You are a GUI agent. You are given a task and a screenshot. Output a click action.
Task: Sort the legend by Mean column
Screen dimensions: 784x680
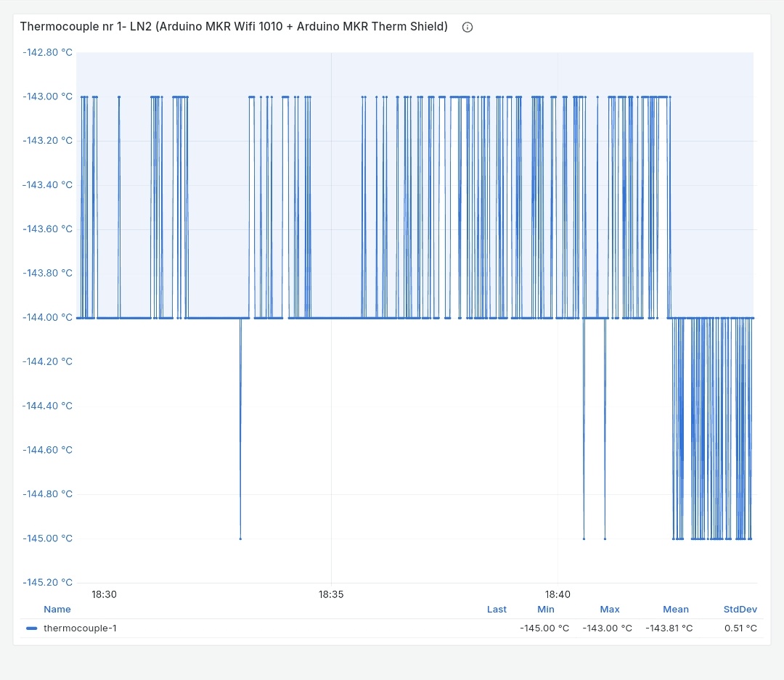point(676,610)
